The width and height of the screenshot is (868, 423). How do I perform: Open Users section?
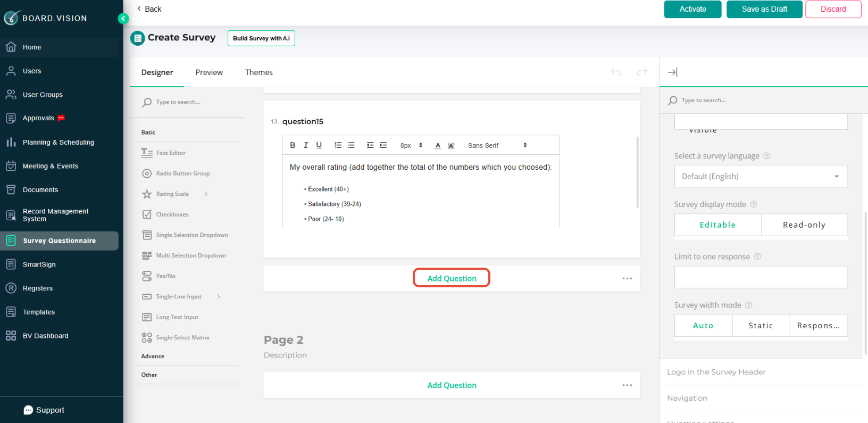click(59, 71)
